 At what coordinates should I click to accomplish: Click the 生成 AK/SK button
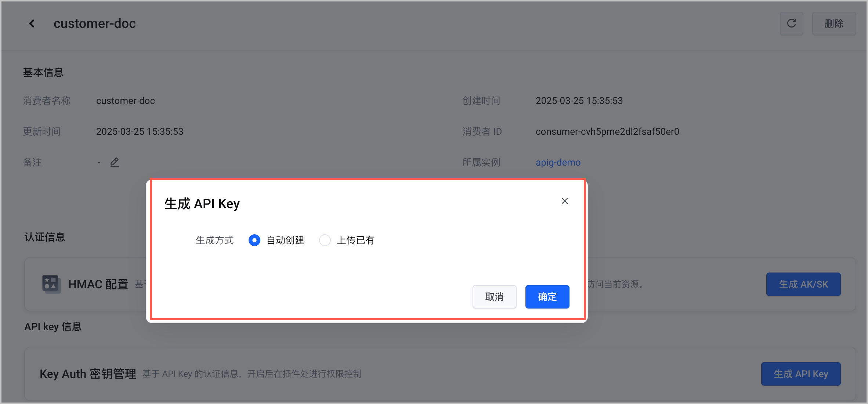(x=803, y=284)
